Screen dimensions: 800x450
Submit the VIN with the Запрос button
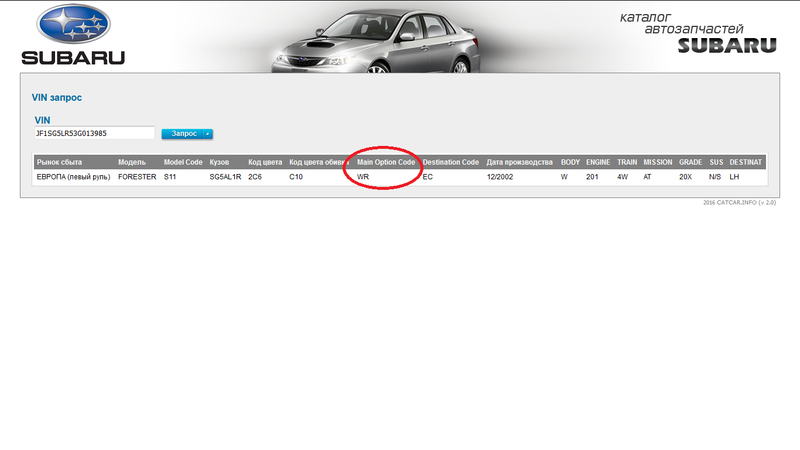click(x=183, y=134)
